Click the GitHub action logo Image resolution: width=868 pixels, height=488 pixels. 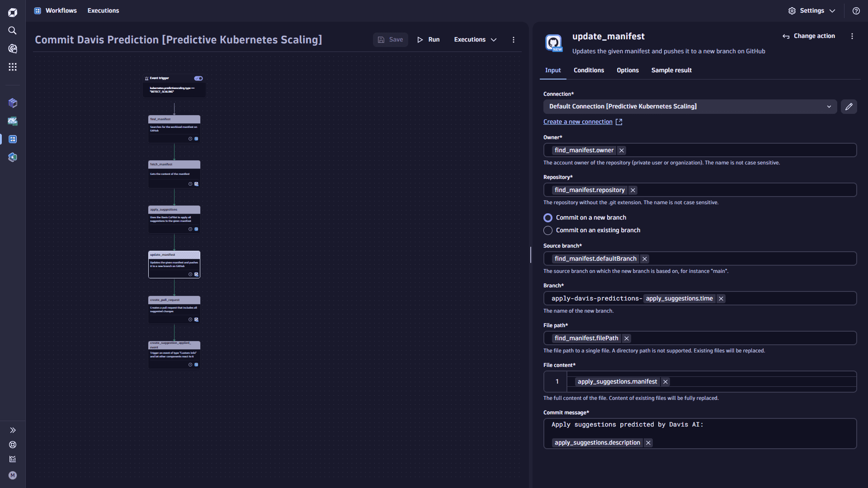coord(553,43)
